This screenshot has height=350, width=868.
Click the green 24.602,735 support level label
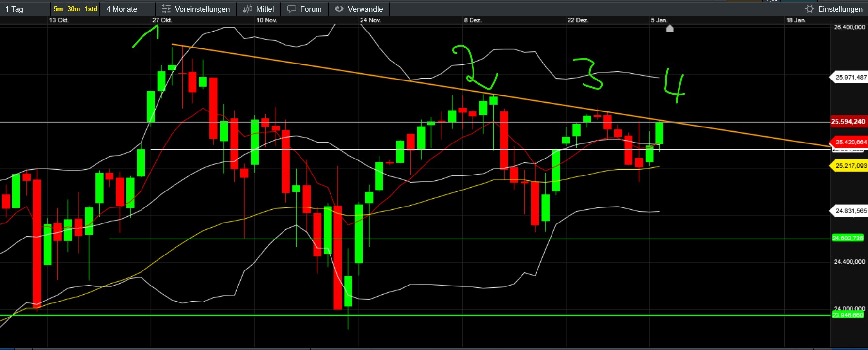[848, 238]
